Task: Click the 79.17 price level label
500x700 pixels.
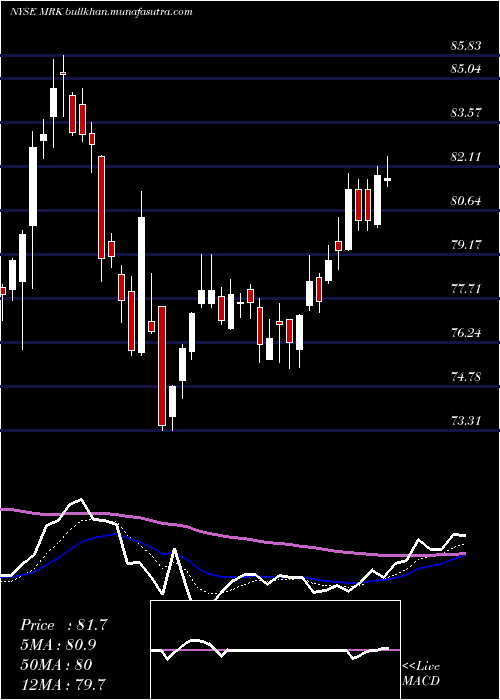Action: 467,245
